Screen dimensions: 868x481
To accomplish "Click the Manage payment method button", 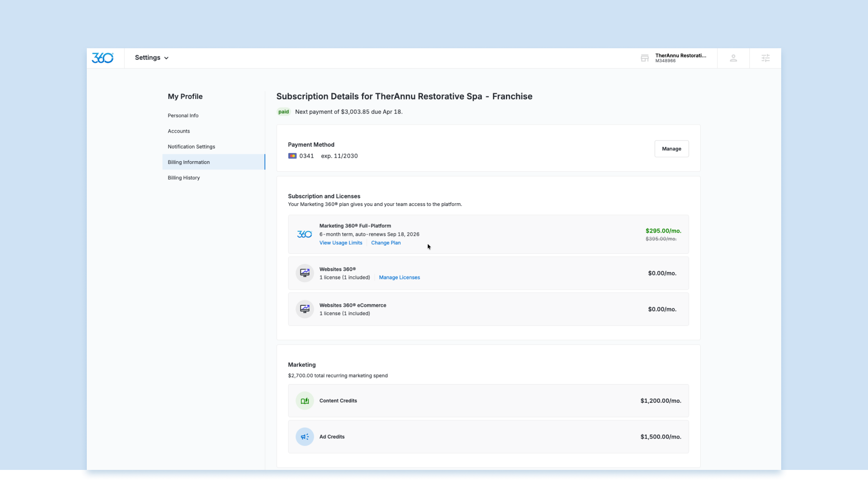I will pos(671,149).
